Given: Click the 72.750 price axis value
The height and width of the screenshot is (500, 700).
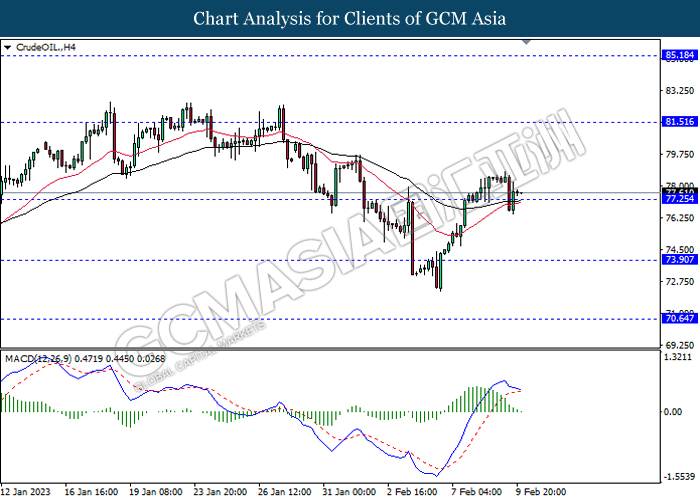Looking at the screenshot, I should click(x=679, y=282).
